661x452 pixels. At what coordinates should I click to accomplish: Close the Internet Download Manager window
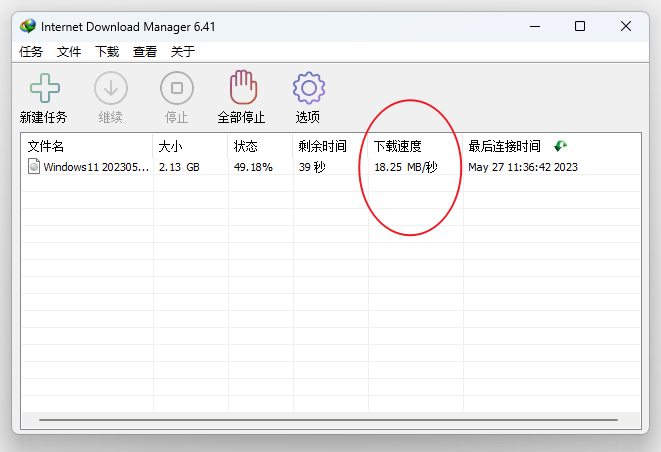pyautogui.click(x=626, y=26)
